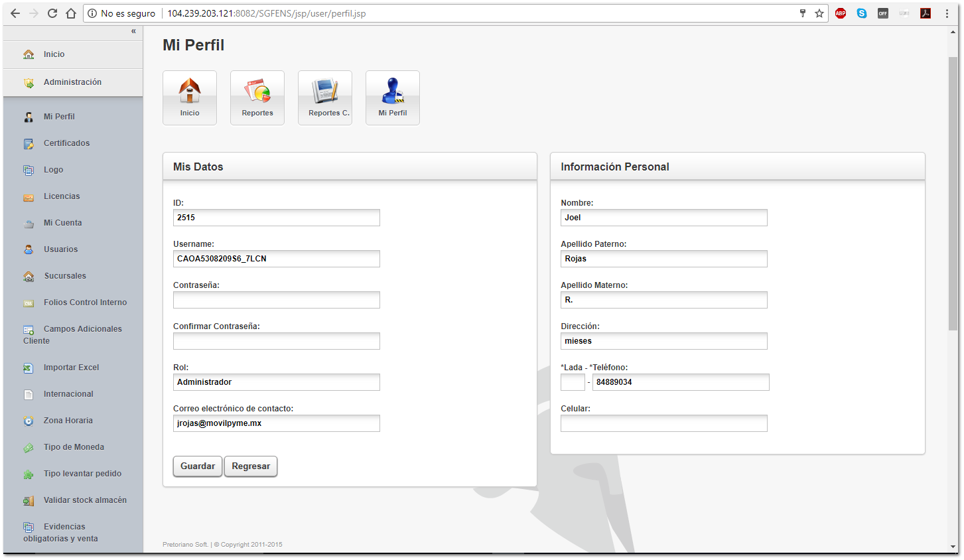Image resolution: width=964 pixels, height=560 pixels.
Task: Click the AdBlock extension icon
Action: (841, 13)
